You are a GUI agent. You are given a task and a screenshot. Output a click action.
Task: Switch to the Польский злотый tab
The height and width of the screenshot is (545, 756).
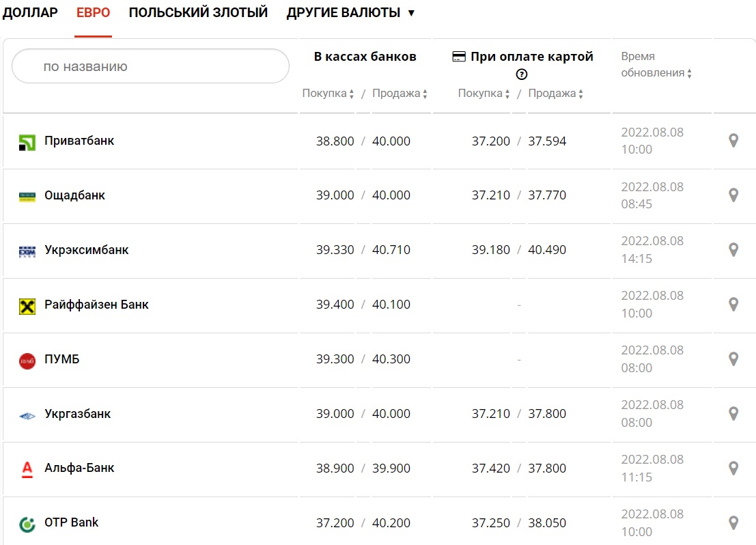pyautogui.click(x=198, y=13)
